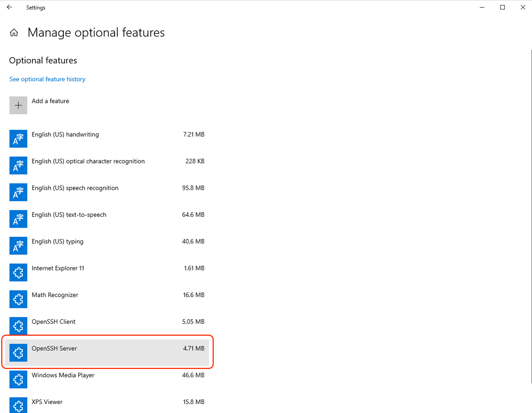This screenshot has width=532, height=413.
Task: Select OpenSSH Server entry
Action: point(107,353)
